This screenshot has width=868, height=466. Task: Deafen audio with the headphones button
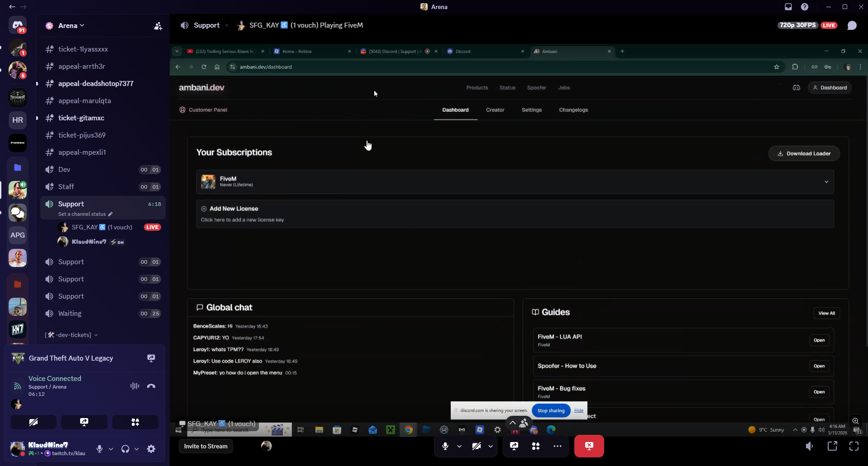tap(125, 449)
